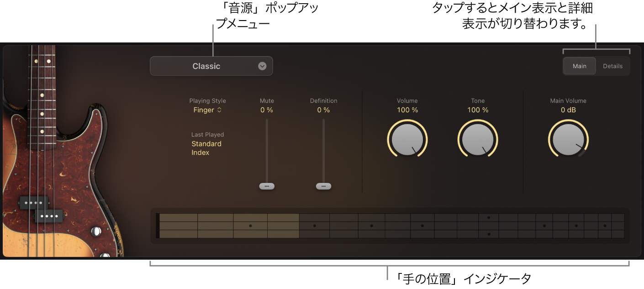Click the Standard Index last played label
The width and height of the screenshot is (644, 289).
(x=206, y=148)
